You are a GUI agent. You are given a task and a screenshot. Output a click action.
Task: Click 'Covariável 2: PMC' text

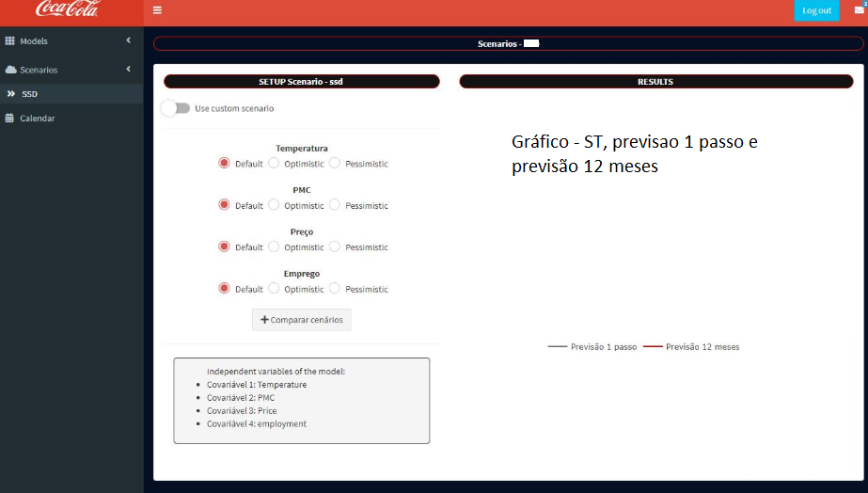tap(241, 398)
